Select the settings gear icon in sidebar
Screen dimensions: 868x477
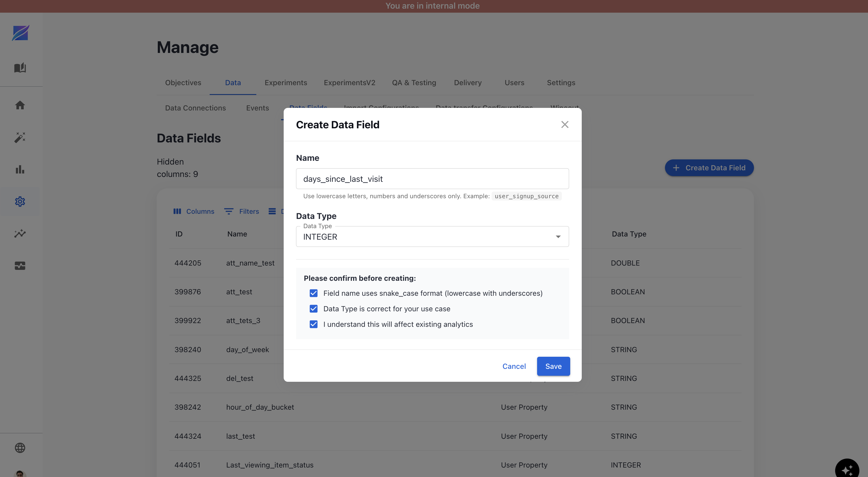[x=20, y=201]
